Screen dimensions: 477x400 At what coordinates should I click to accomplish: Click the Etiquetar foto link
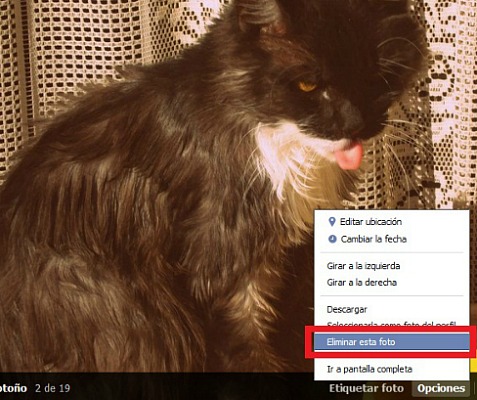click(x=366, y=388)
